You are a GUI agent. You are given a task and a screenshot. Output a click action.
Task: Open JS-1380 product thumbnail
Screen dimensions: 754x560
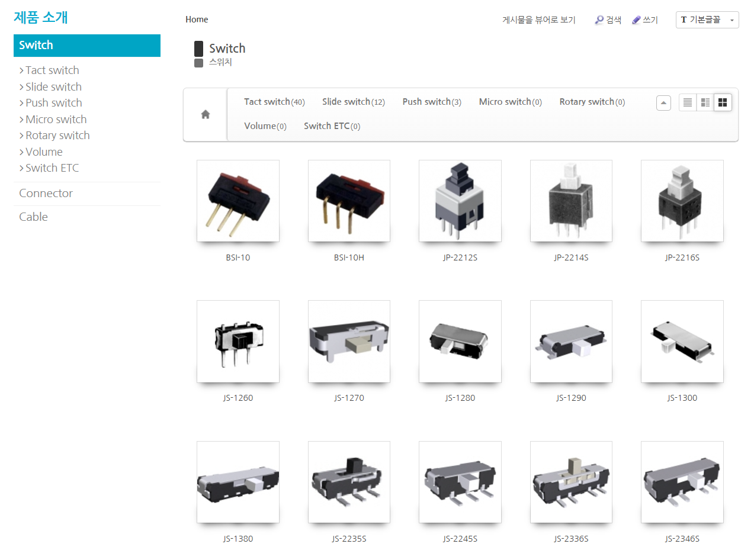pyautogui.click(x=238, y=482)
